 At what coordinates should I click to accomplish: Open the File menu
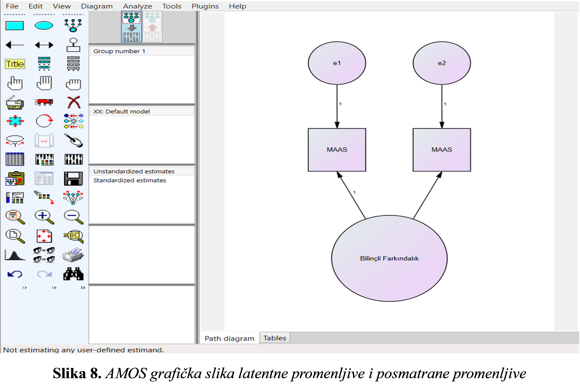coord(12,6)
